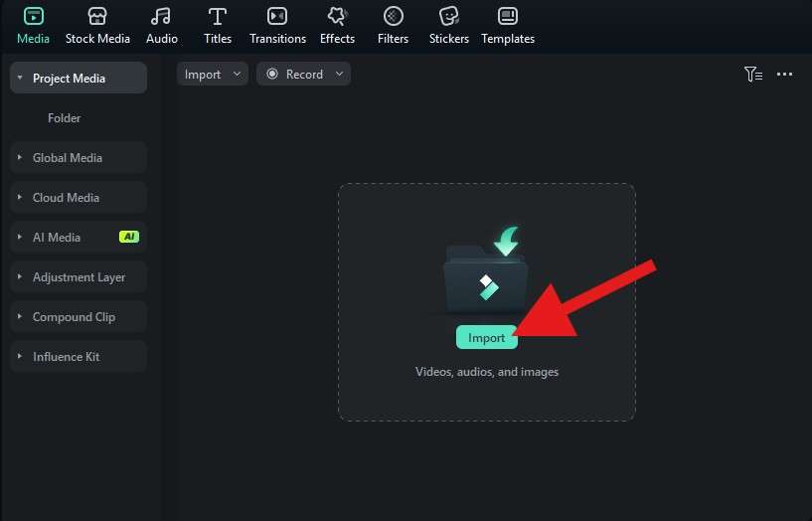Image resolution: width=812 pixels, height=521 pixels.
Task: Switch to the Transitions tab label
Action: pos(277,39)
